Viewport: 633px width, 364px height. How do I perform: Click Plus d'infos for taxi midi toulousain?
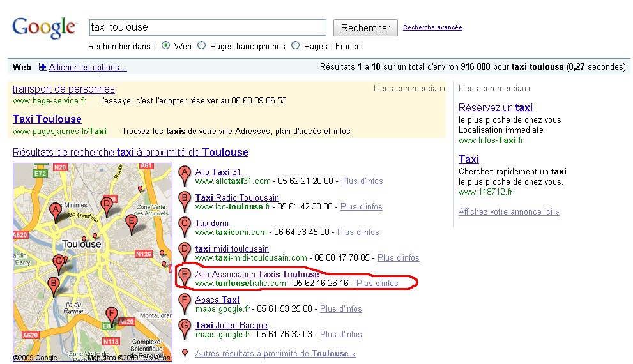(399, 257)
